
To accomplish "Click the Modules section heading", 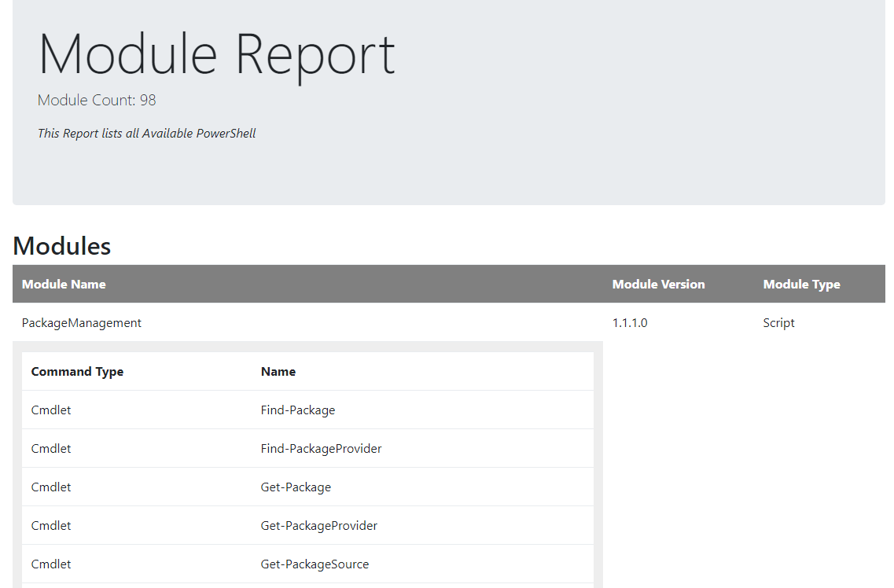I will 62,246.
